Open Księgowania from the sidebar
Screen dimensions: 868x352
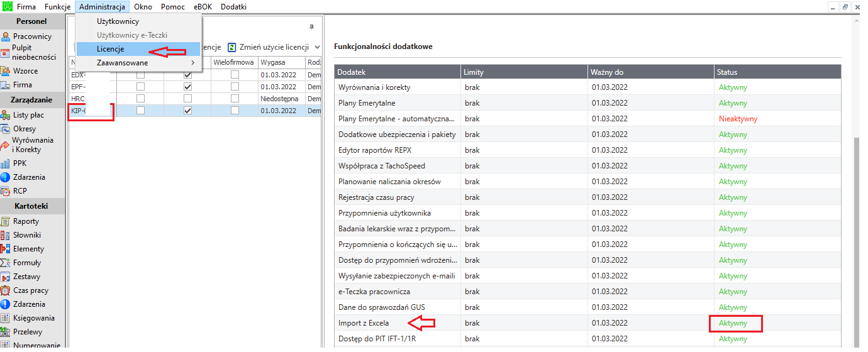tap(32, 318)
